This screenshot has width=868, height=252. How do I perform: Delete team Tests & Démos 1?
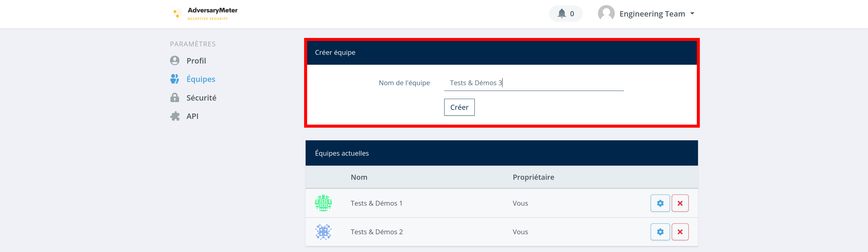pos(680,203)
